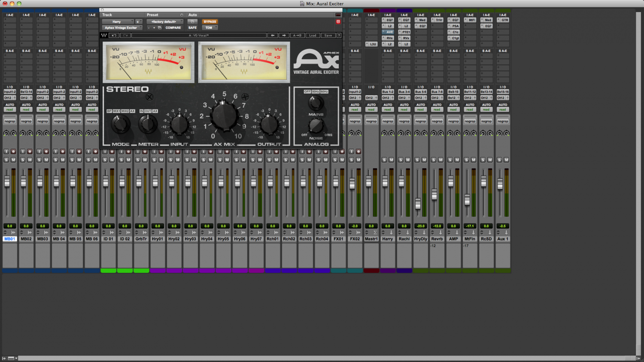Click the COMPARE button in the plugin header
Image resolution: width=644 pixels, height=362 pixels.
[x=173, y=27]
